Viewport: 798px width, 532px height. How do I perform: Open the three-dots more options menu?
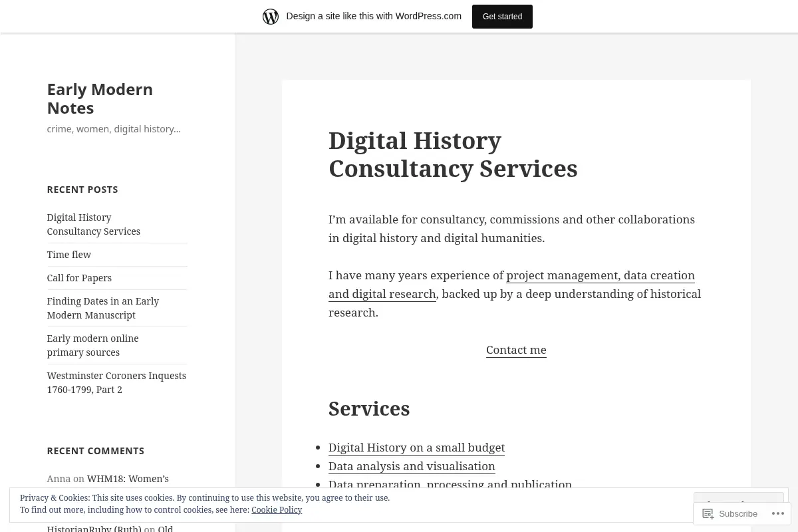coord(776,513)
